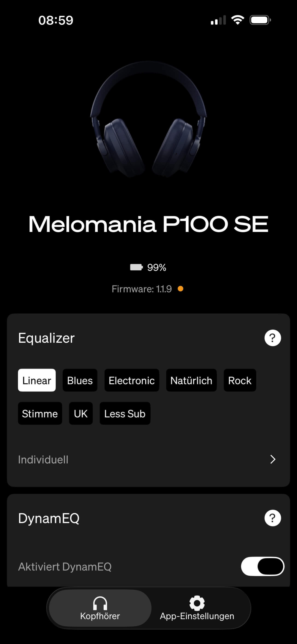
Task: Select the Blues equalizer preset
Action: 80,380
